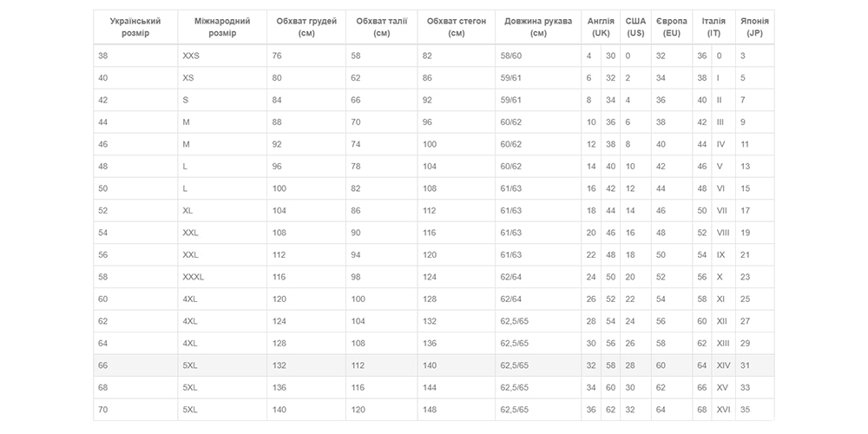Click the Європа (EU) column header
The width and height of the screenshot is (868, 434).
click(x=672, y=27)
